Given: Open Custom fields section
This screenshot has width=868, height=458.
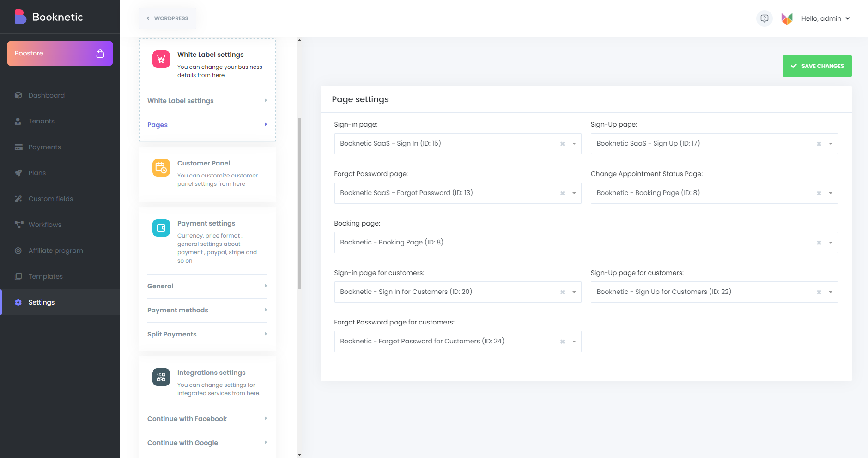Looking at the screenshot, I should [x=60, y=199].
